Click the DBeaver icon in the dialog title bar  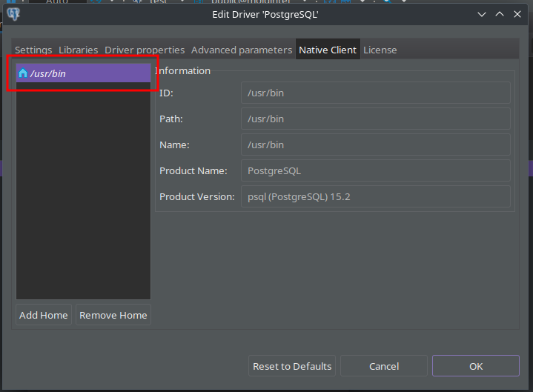tap(13, 14)
